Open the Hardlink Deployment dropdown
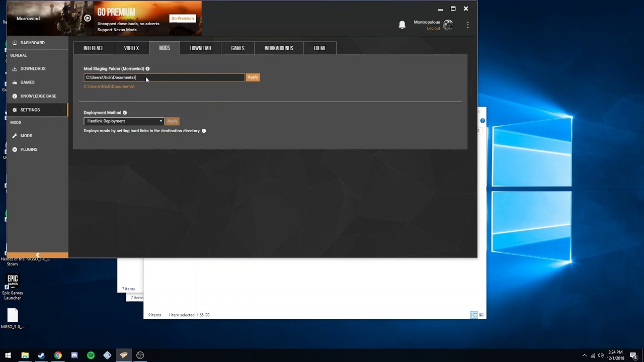Screen dimensions: 644x362 [124, 121]
